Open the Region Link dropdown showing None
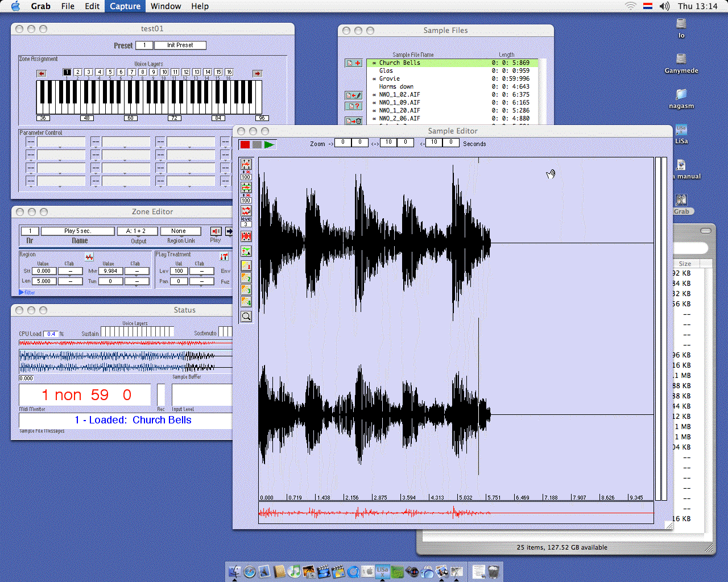The height and width of the screenshot is (582, 728). [180, 231]
